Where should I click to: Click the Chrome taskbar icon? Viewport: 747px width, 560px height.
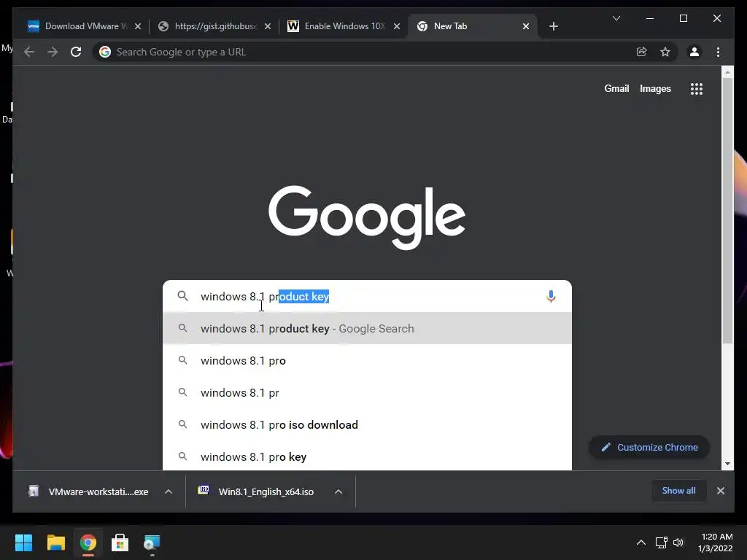[88, 542]
